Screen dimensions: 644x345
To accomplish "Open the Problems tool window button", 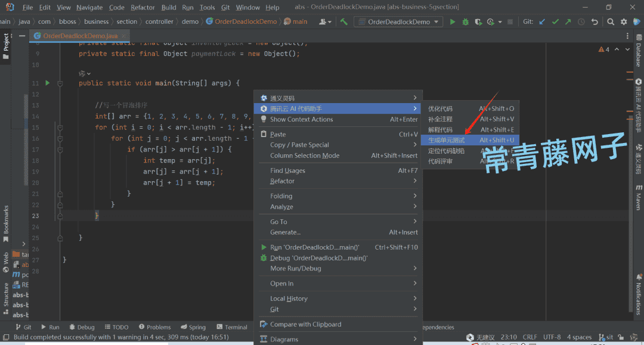I will click(155, 327).
